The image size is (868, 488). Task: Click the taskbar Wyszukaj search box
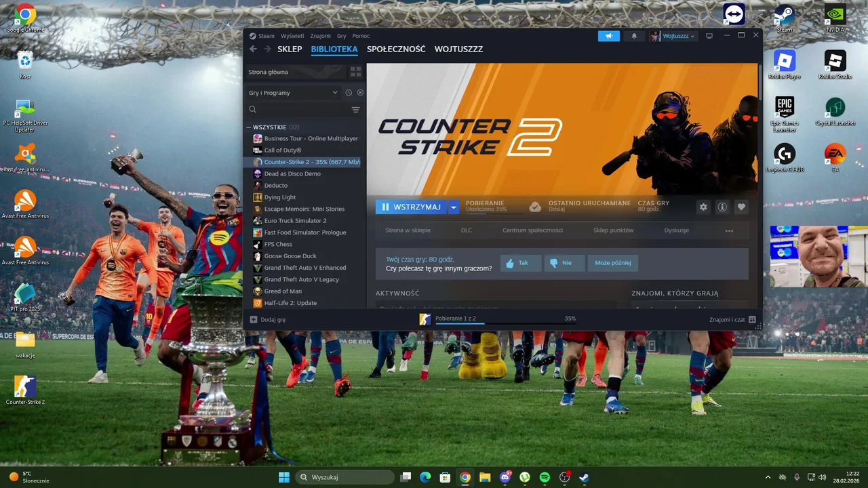coord(345,477)
